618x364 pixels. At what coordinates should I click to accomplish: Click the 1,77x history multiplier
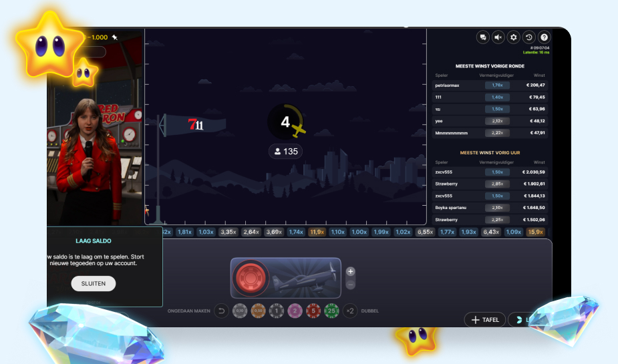coord(448,232)
